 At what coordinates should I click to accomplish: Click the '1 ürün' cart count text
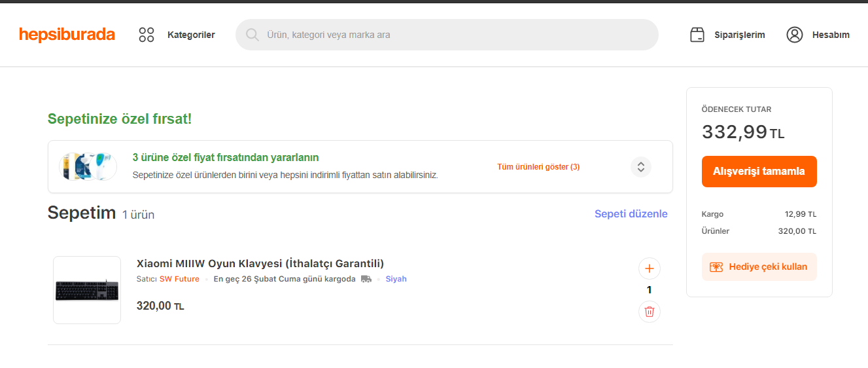(138, 215)
